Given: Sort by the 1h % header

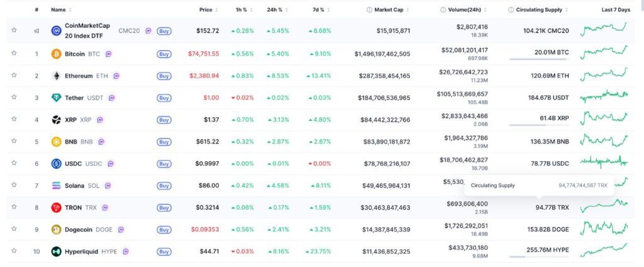Looking at the screenshot, I should click(241, 10).
